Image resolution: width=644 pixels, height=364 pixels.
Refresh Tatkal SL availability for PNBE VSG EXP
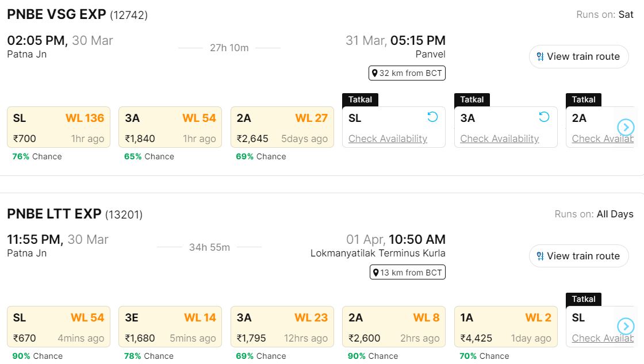432,117
